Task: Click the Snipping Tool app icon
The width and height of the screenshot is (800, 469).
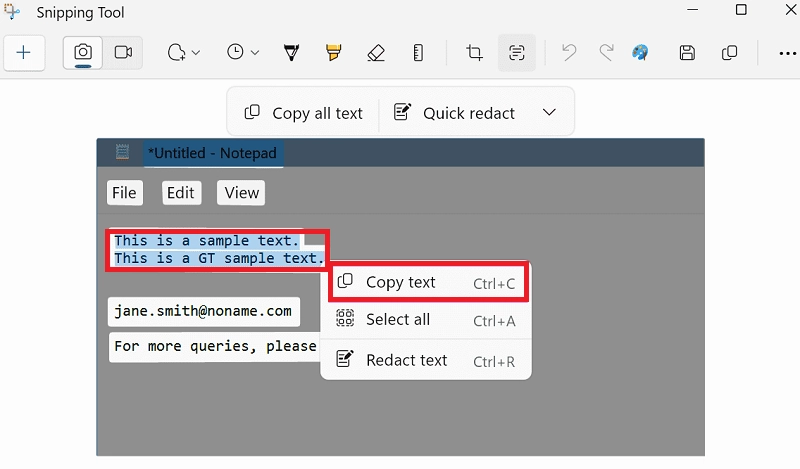Action: pyautogui.click(x=12, y=12)
